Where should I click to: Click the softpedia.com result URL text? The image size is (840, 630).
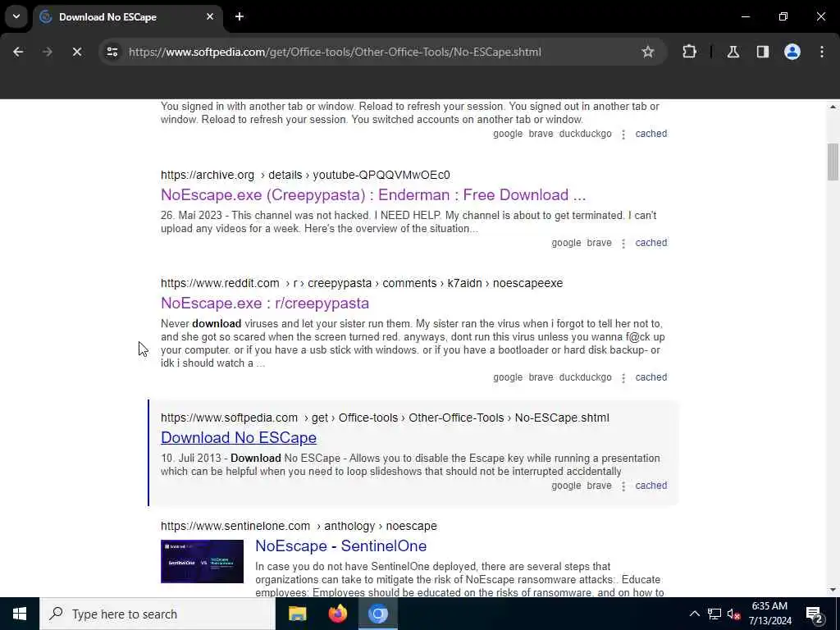(385, 418)
